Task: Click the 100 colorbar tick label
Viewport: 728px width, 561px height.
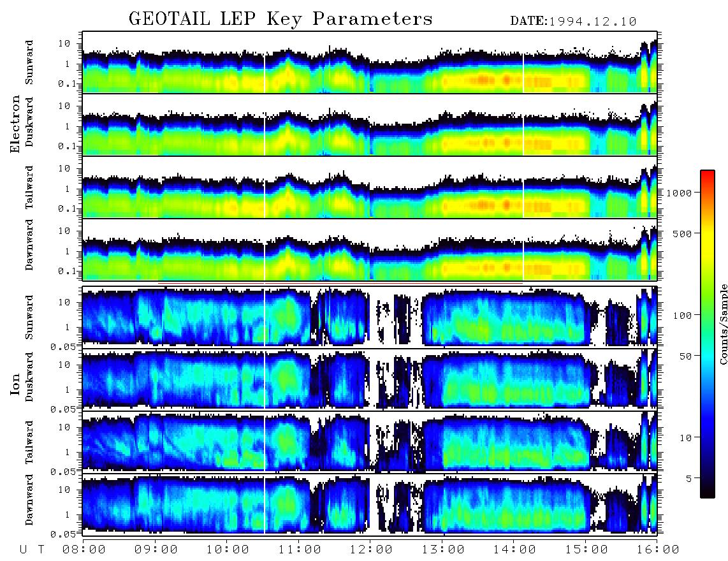Action: click(682, 316)
